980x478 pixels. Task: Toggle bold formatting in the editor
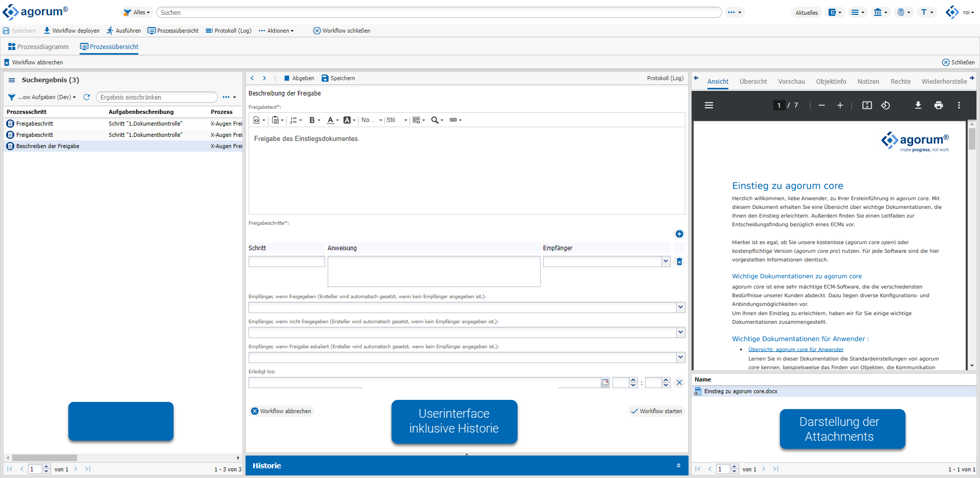coord(314,120)
